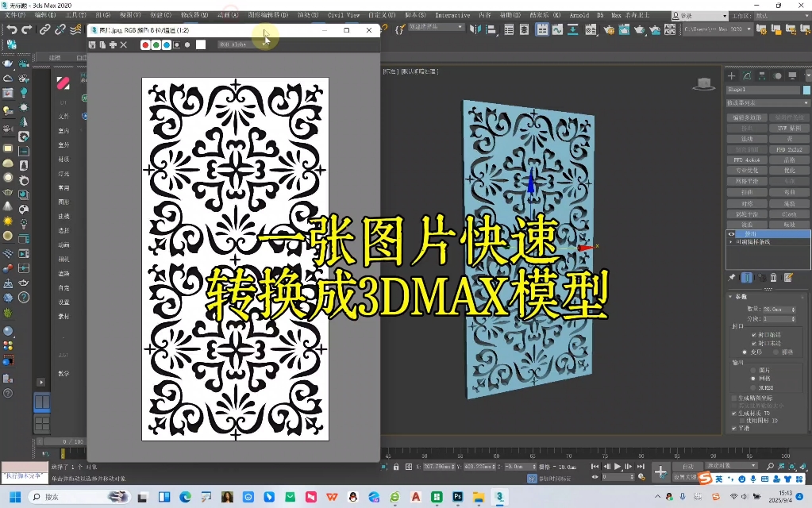Open the 修改器列表 dropdown
This screenshot has height=508, width=812.
766,103
